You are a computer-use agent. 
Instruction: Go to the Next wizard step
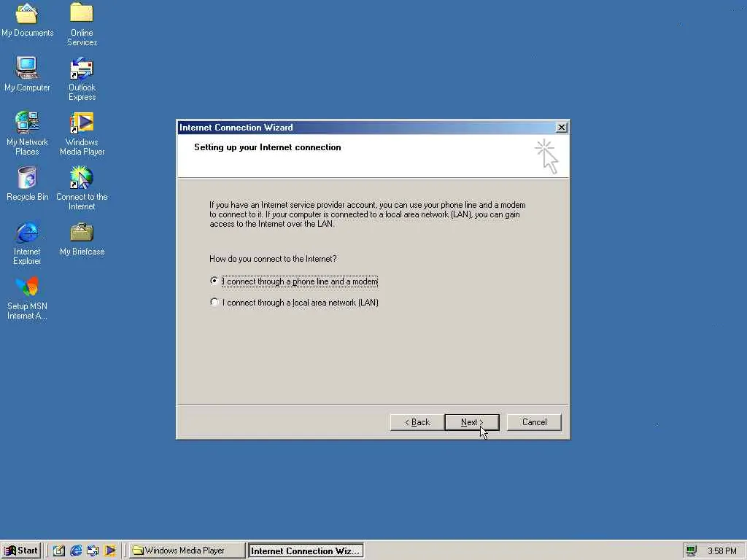click(x=472, y=422)
